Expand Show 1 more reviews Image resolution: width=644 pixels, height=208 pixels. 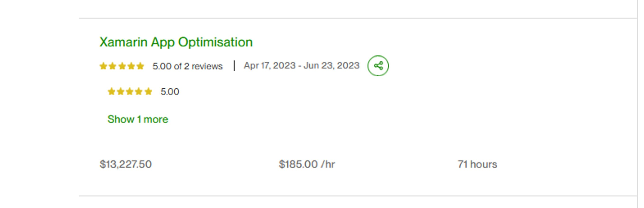138,119
